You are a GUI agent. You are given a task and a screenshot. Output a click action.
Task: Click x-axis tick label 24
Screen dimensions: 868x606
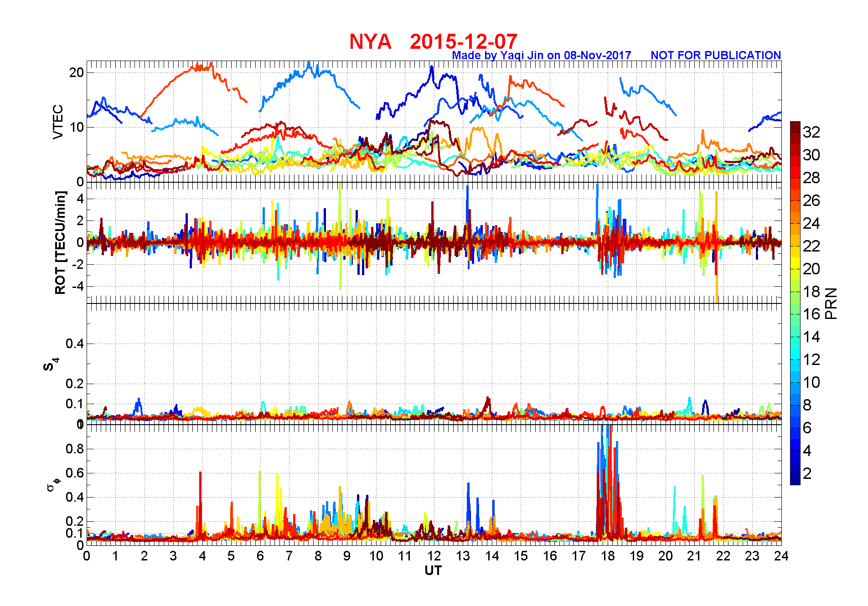[x=781, y=556]
